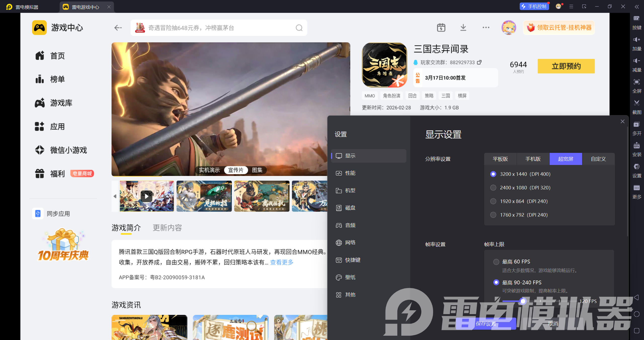The width and height of the screenshot is (644, 340).
Task: Open the APK install icon
Action: tap(636, 145)
